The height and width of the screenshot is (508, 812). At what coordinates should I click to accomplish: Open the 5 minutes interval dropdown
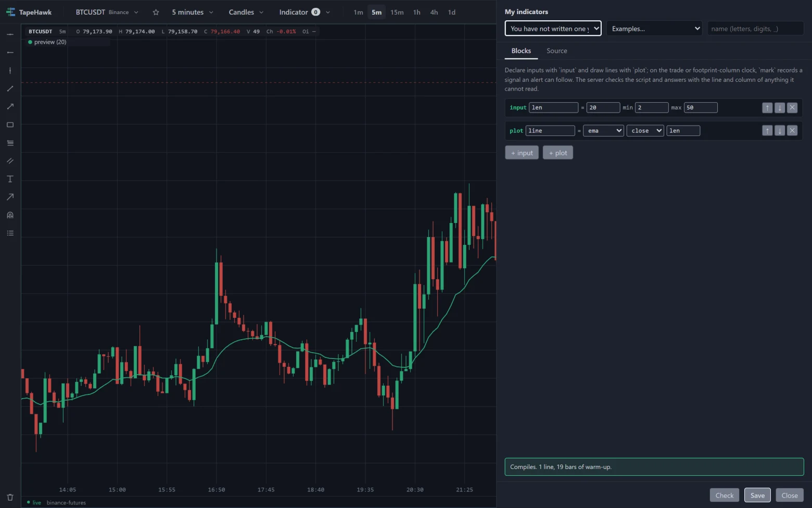[x=193, y=12]
